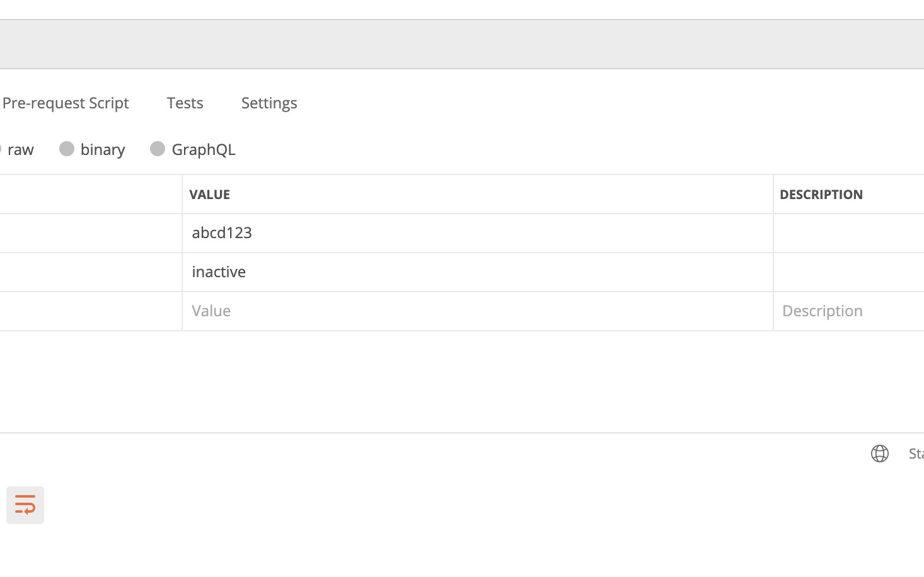Click the description cell beside inactive
Image resolution: width=924 pixels, height=577 pixels.
coord(845,271)
